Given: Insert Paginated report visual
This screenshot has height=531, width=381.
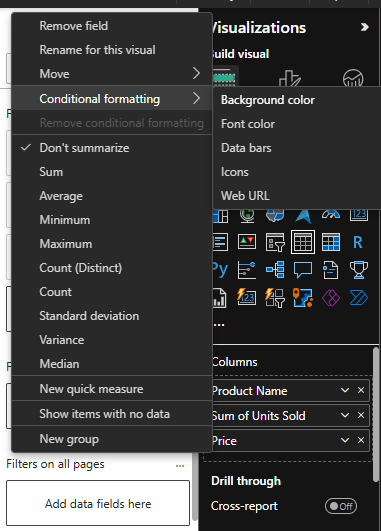Looking at the screenshot, I should point(219,298).
